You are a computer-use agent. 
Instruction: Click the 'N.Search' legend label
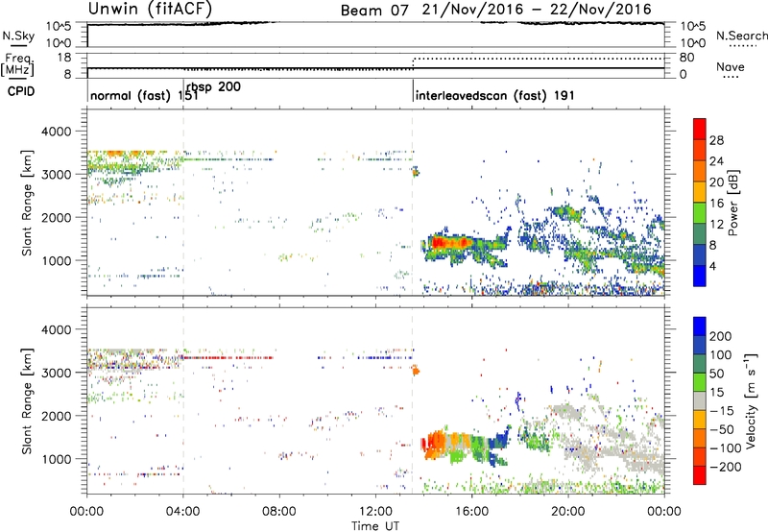742,36
